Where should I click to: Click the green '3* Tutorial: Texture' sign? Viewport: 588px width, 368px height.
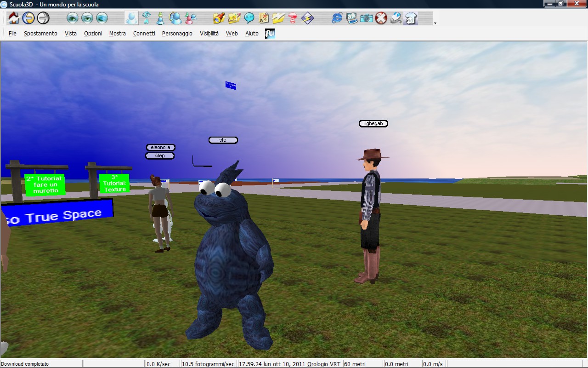pos(114,183)
